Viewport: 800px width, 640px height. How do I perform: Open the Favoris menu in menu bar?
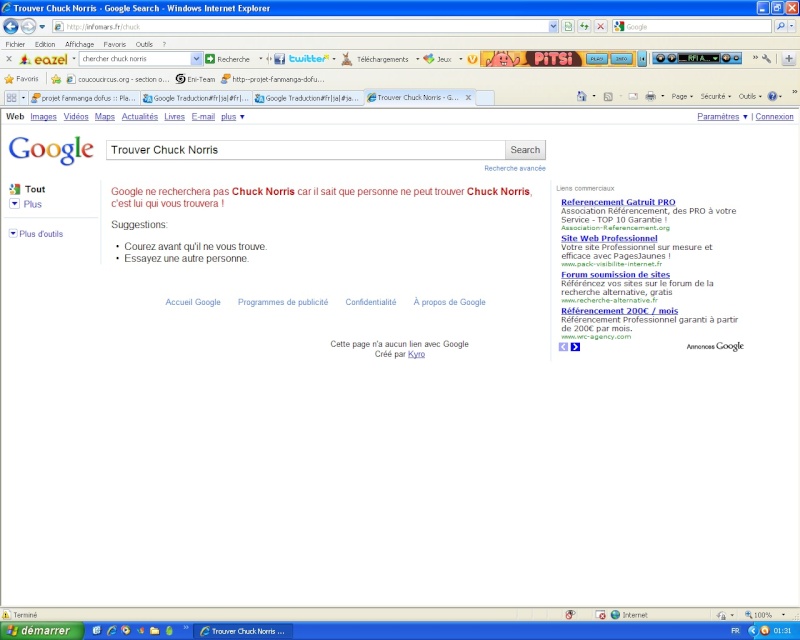[x=114, y=44]
